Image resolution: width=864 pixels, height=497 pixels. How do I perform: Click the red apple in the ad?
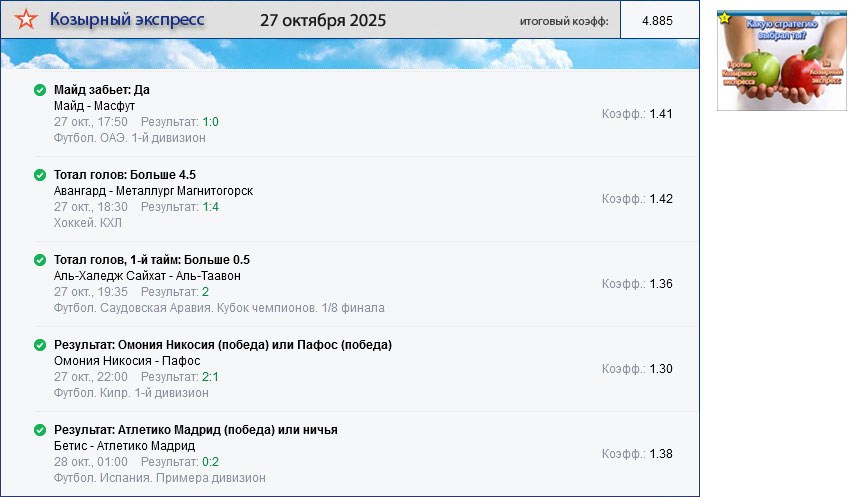pyautogui.click(x=803, y=70)
